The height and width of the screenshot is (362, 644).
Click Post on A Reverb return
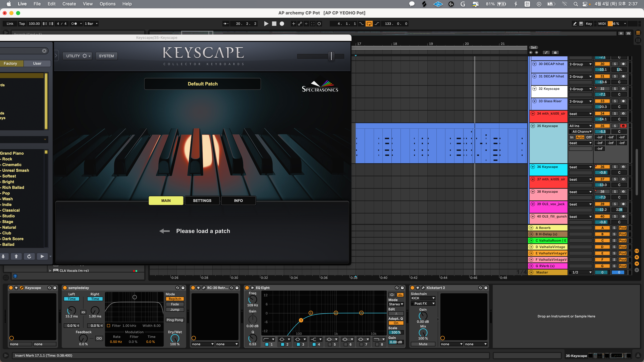623,228
